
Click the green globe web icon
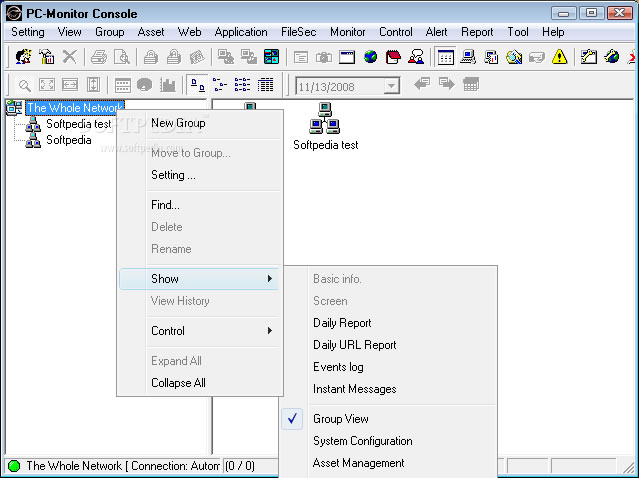click(370, 57)
